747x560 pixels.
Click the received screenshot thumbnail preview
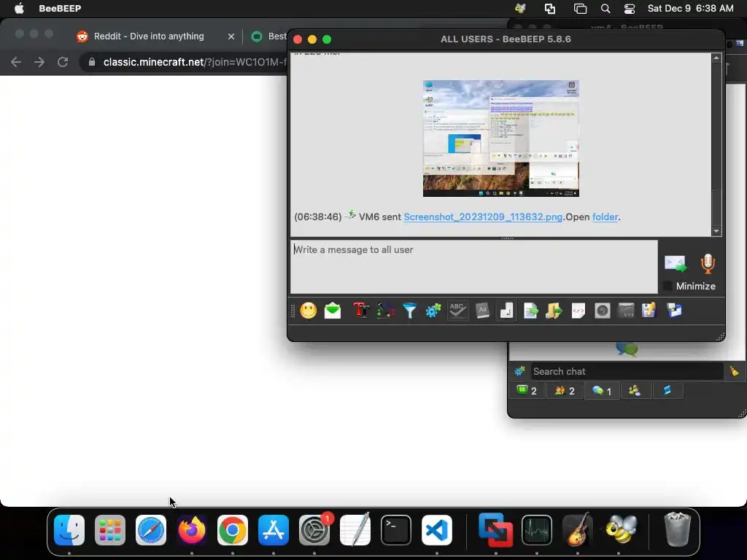[500, 139]
